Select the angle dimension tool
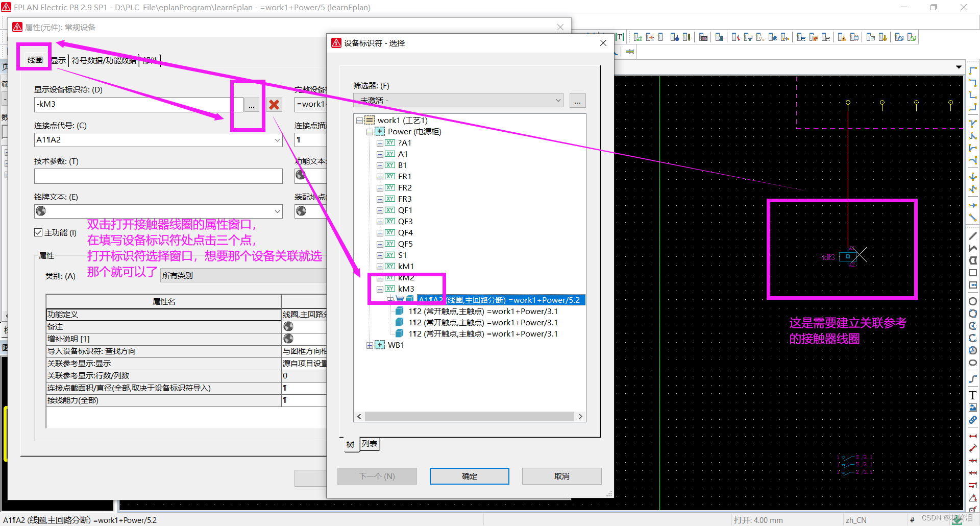980x526 pixels. tap(973, 497)
